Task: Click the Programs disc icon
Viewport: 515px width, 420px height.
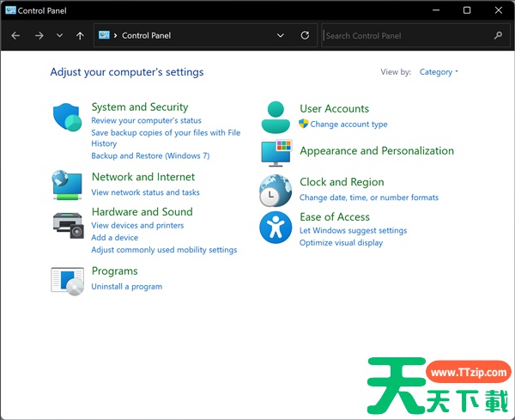Action: [67, 282]
